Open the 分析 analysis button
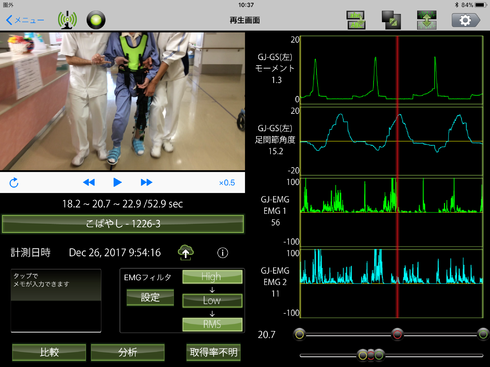This screenshot has width=490, height=367. tap(128, 352)
